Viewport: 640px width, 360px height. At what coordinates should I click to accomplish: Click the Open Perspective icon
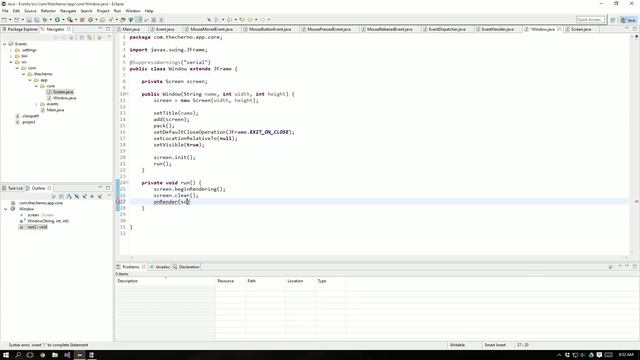(x=613, y=20)
